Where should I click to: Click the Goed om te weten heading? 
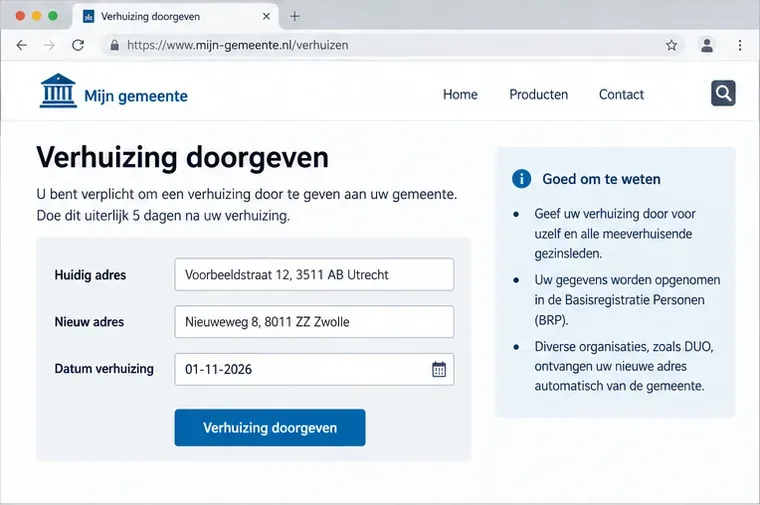[x=602, y=179]
